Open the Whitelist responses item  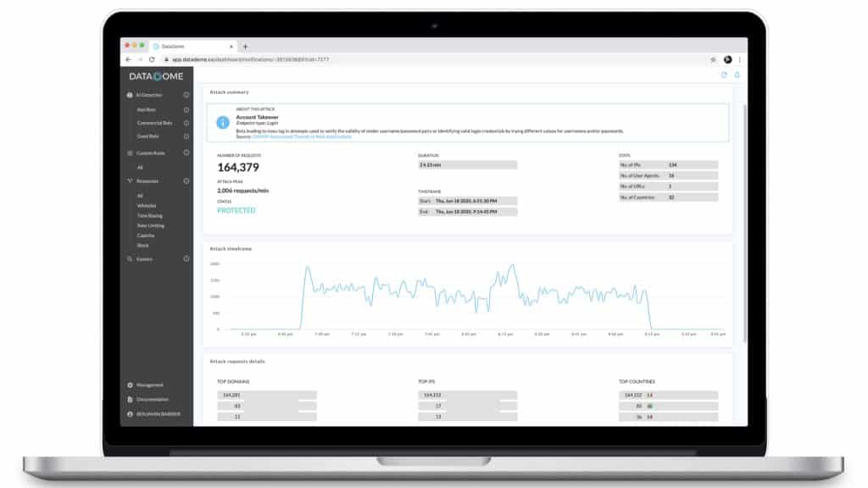(147, 205)
